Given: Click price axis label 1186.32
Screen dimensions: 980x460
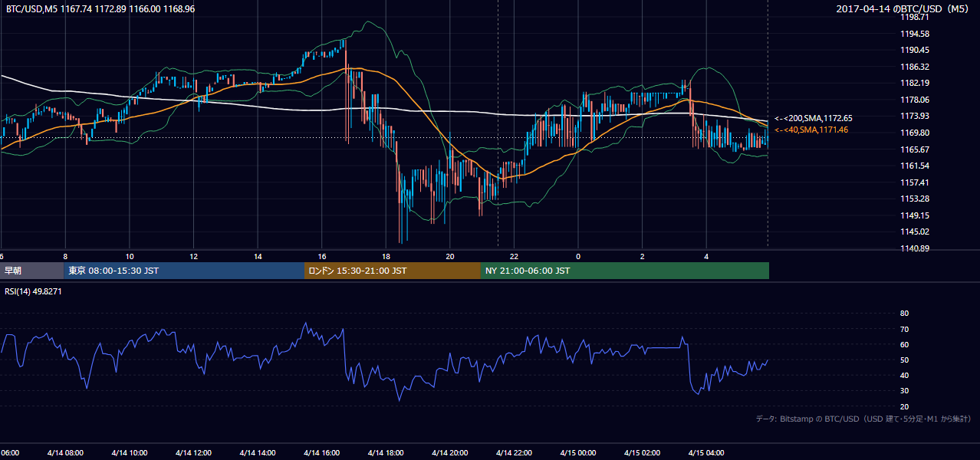Looking at the screenshot, I should pyautogui.click(x=914, y=67).
